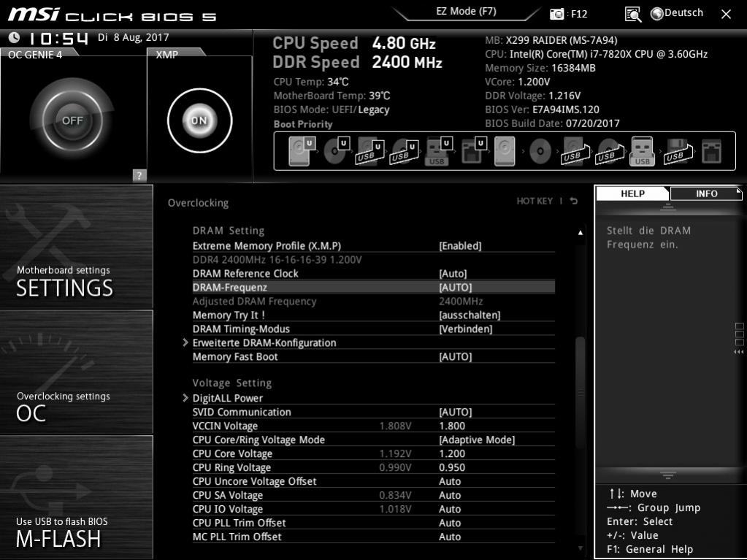Go back using the arrow next to HOT KEY
The image size is (747, 560).
(x=574, y=201)
